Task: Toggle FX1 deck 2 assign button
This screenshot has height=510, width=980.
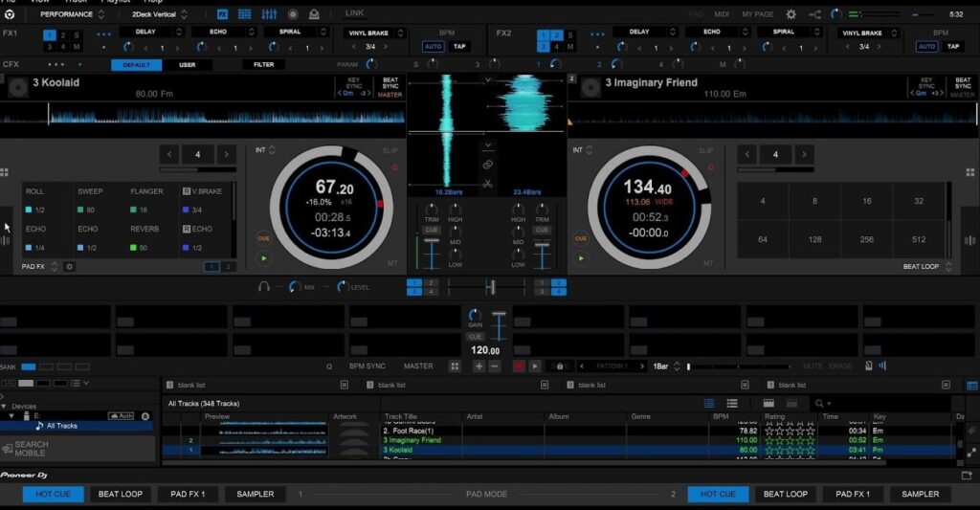Action: click(63, 35)
